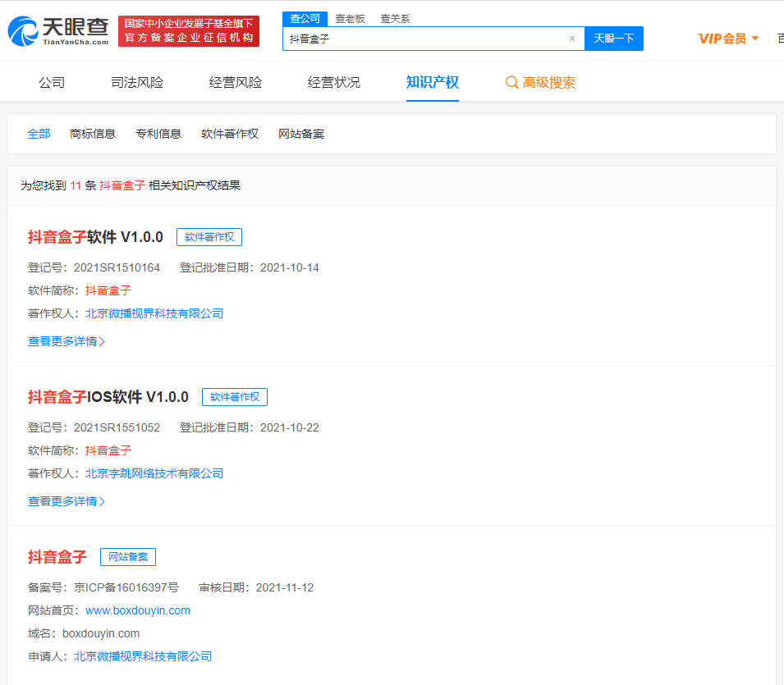Filter results by 商标信息
The width and height of the screenshot is (784, 685).
pos(93,134)
